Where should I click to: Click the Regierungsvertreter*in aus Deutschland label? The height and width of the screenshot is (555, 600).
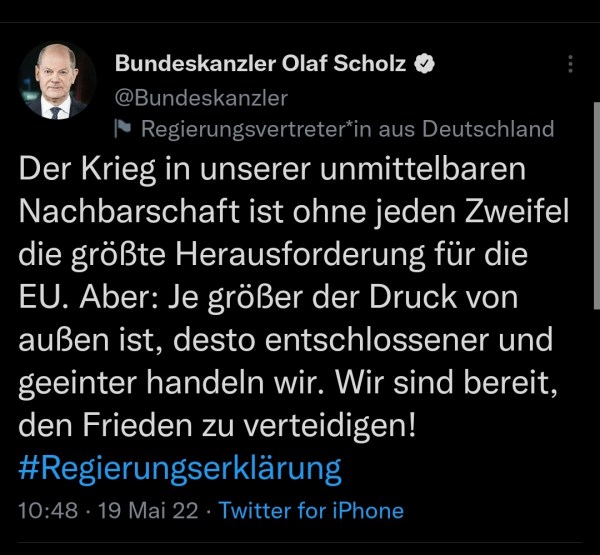click(x=347, y=129)
